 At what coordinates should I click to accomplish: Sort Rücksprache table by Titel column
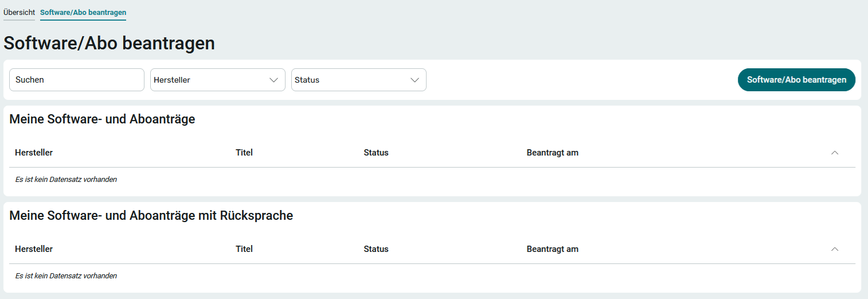point(244,249)
